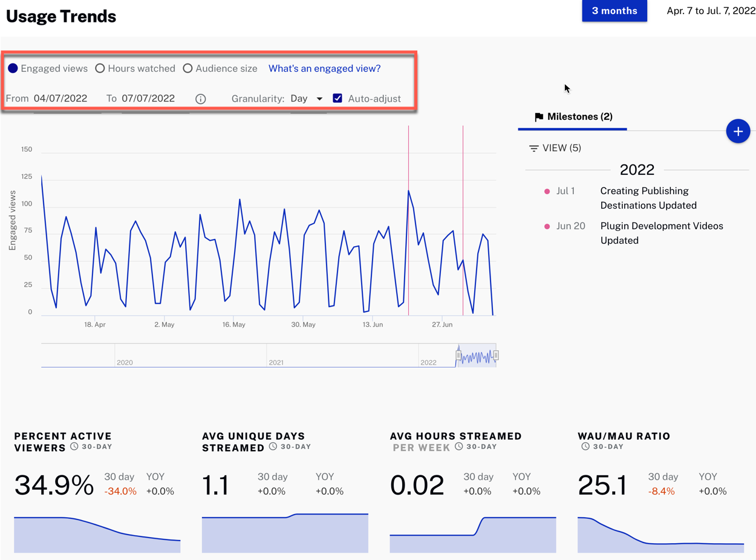
Task: Select the Hours watched radio button
Action: 100,68
